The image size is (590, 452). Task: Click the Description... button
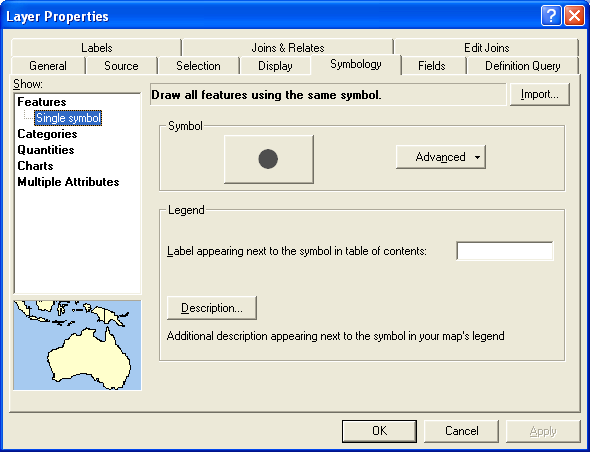[x=212, y=308]
